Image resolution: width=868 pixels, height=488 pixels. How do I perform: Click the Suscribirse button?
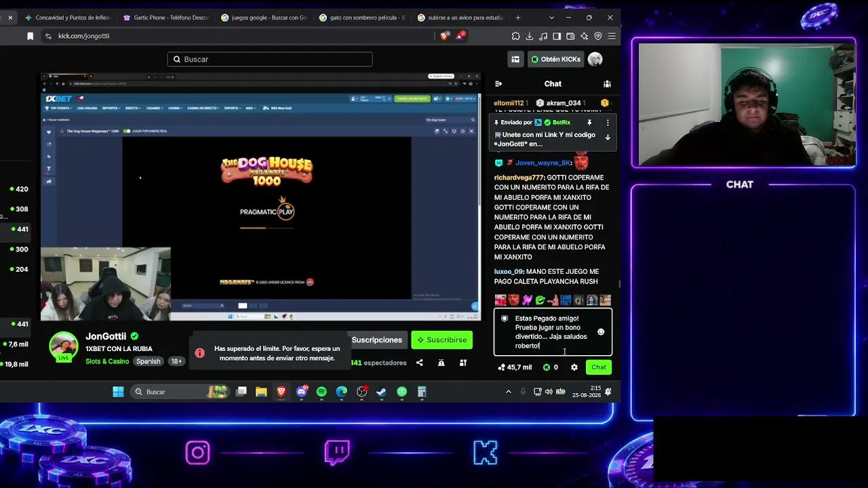coord(441,340)
